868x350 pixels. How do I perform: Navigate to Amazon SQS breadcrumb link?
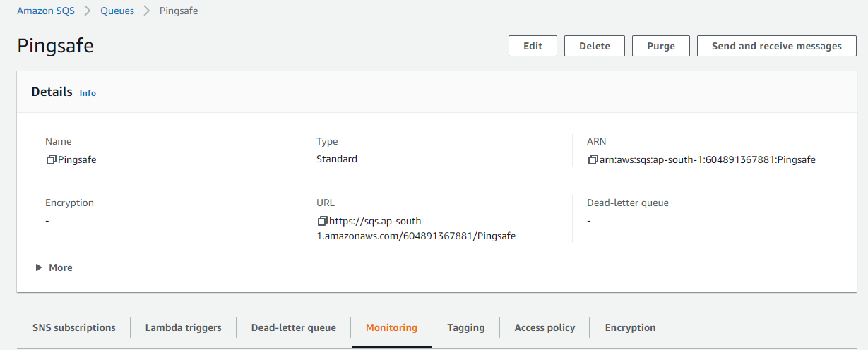click(x=46, y=11)
